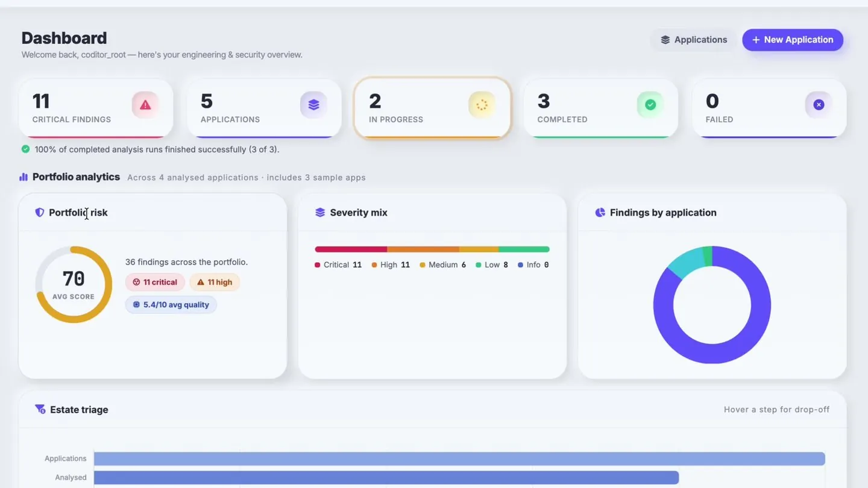868x488 pixels.
Task: Click the 5.4/10 avg quality badge
Action: pyautogui.click(x=171, y=305)
